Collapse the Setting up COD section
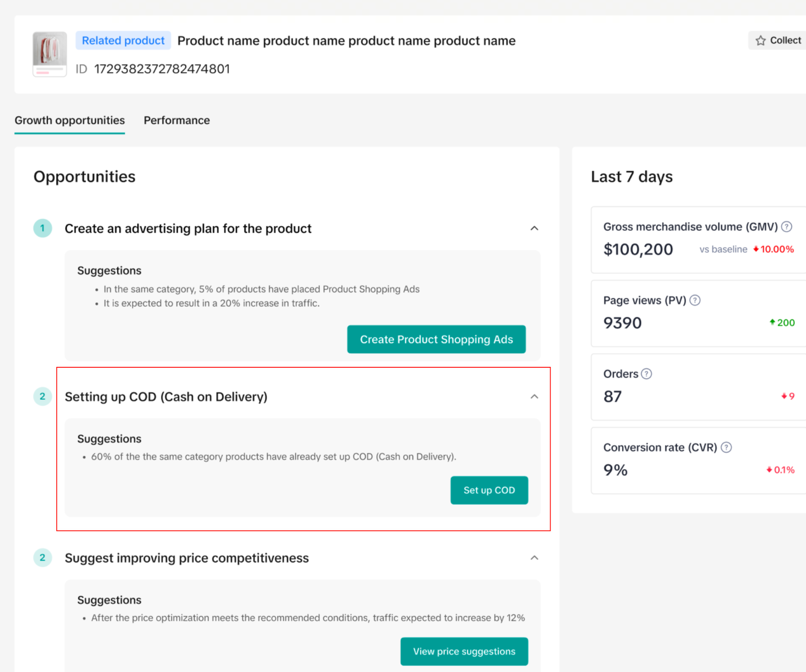This screenshot has width=806, height=672. 534,396
